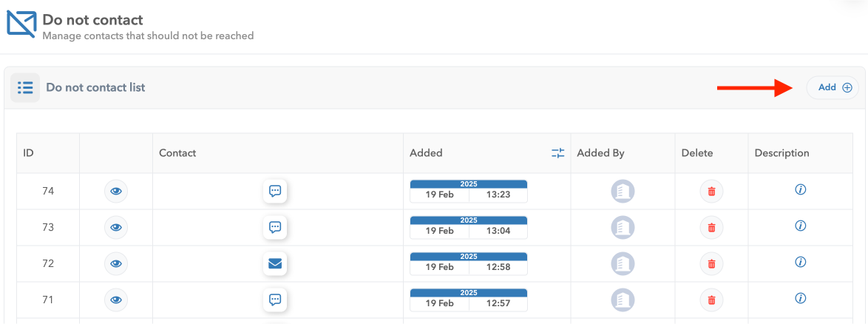Viewport: 868px width, 324px height.
Task: Delete entry with ID 71
Action: click(711, 300)
